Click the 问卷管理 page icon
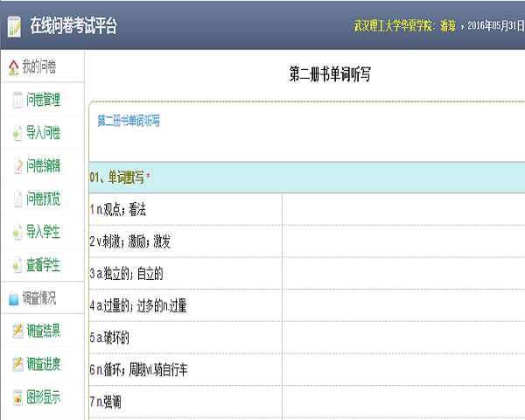The width and height of the screenshot is (525, 420). tap(17, 101)
